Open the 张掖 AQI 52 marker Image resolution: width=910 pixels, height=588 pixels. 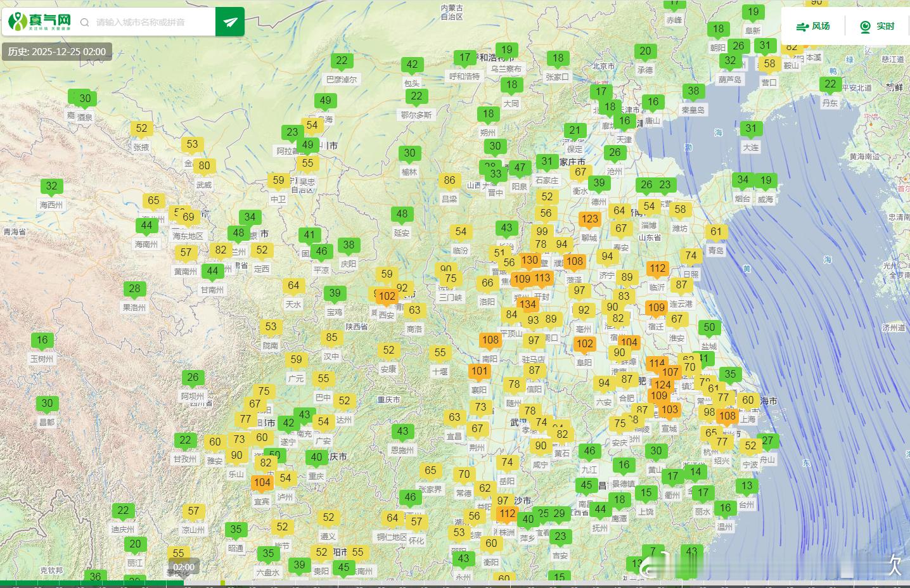141,129
